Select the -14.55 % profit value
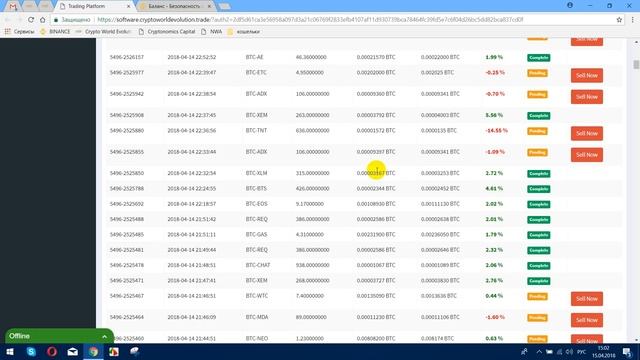The image size is (640, 360). (x=496, y=131)
